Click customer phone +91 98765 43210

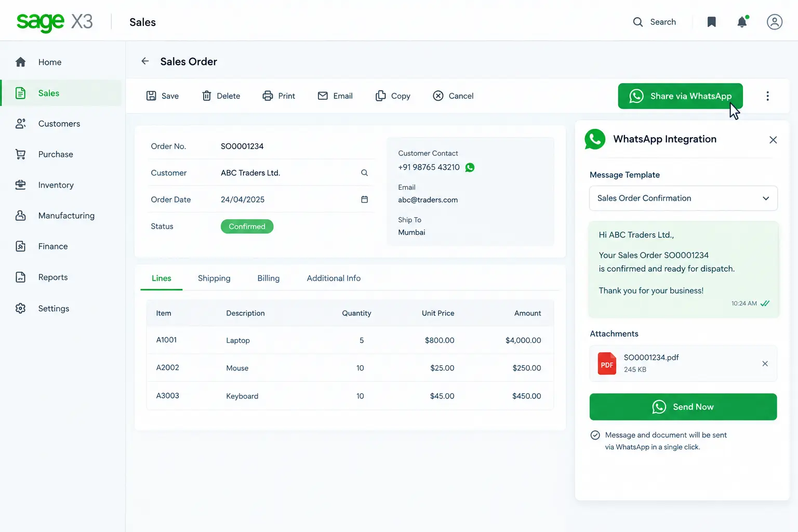tap(429, 167)
